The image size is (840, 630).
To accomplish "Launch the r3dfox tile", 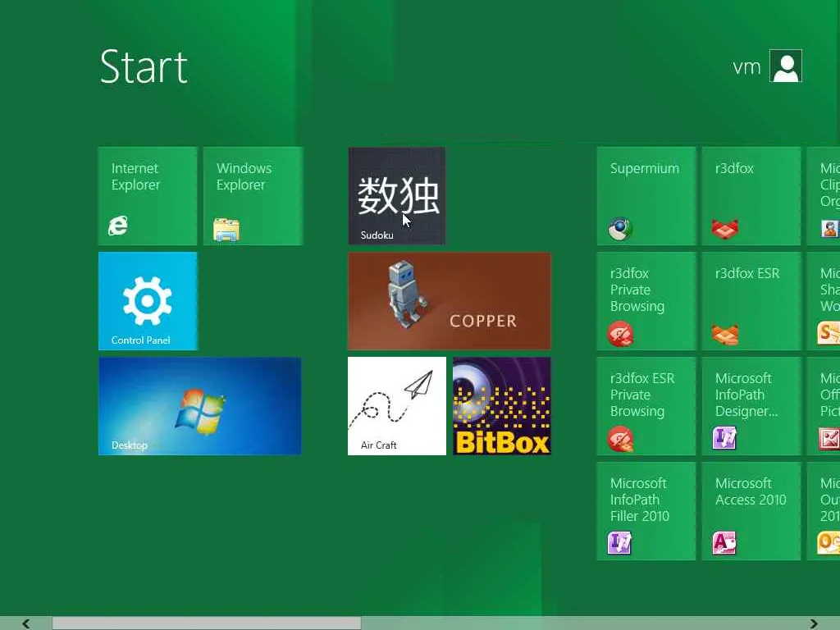I will 751,196.
